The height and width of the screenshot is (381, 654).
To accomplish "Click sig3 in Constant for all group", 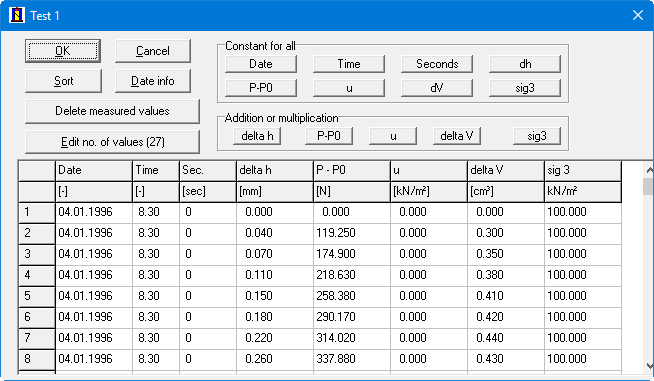I will coord(525,88).
